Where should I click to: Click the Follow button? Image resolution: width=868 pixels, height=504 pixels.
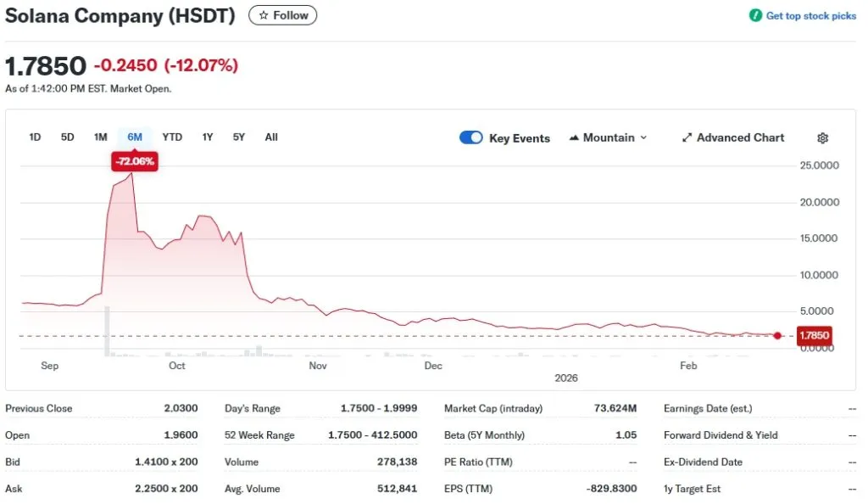[x=282, y=14]
